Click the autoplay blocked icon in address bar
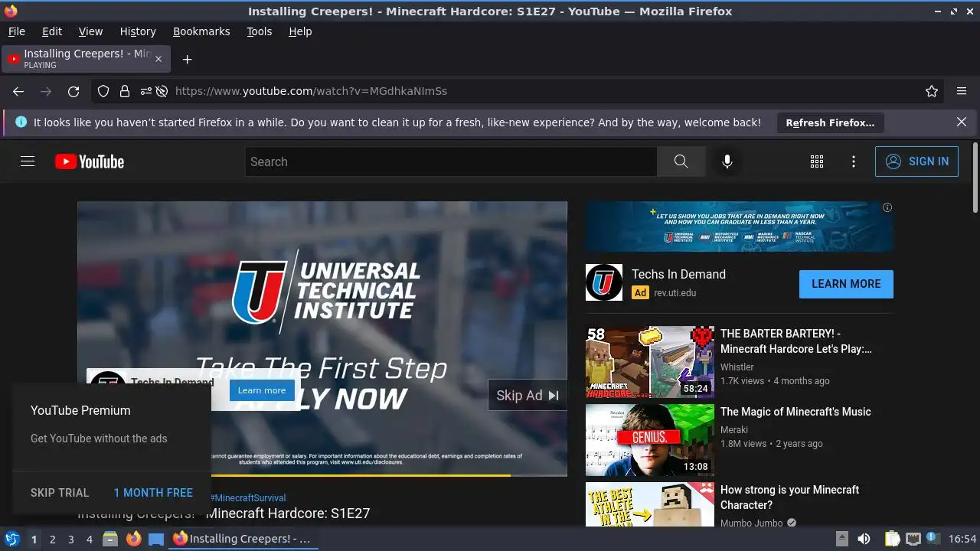Image resolution: width=980 pixels, height=551 pixels. coord(162,91)
